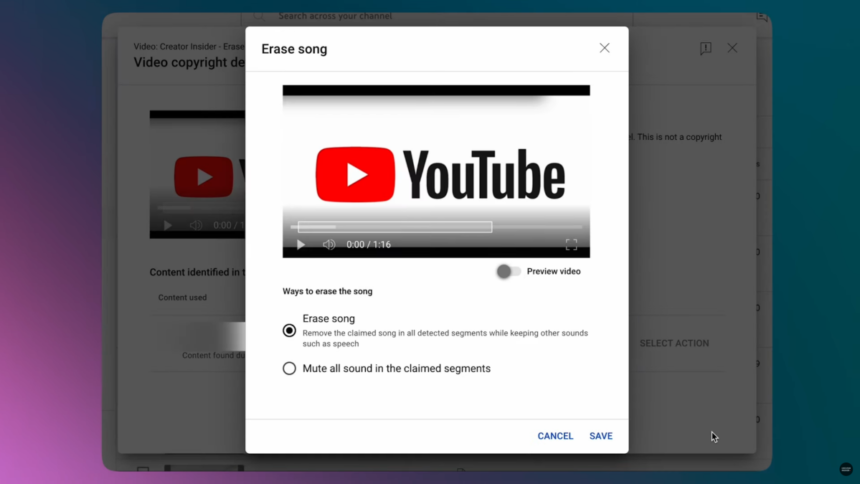Click the YouTube logo video preview
This screenshot has height=484, width=860.
[436, 171]
